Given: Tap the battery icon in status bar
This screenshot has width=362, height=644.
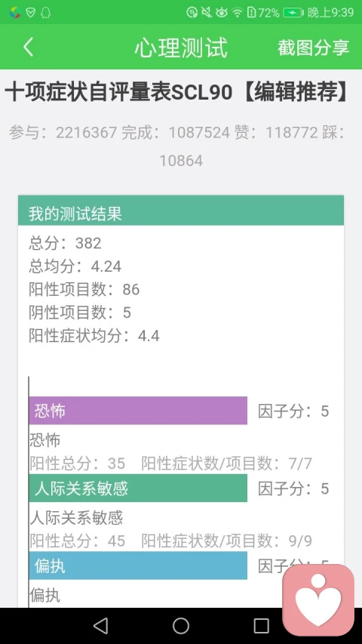Looking at the screenshot, I should (x=293, y=13).
